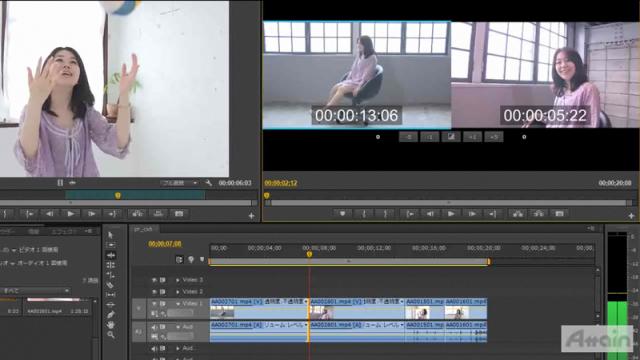
Task: Toggle Video 2 track visibility eye
Action: [x=154, y=292]
